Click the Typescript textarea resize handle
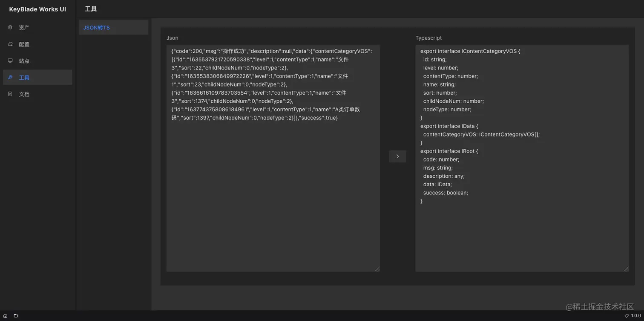 click(626, 269)
